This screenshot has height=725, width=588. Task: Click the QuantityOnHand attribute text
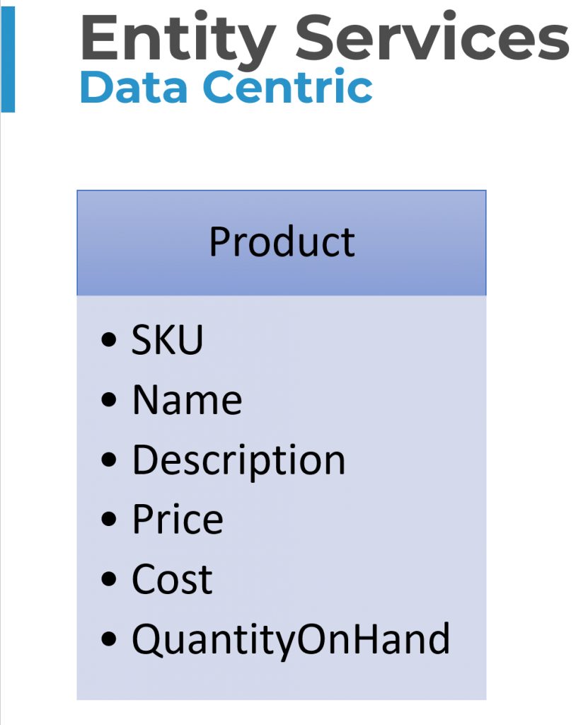pos(291,639)
